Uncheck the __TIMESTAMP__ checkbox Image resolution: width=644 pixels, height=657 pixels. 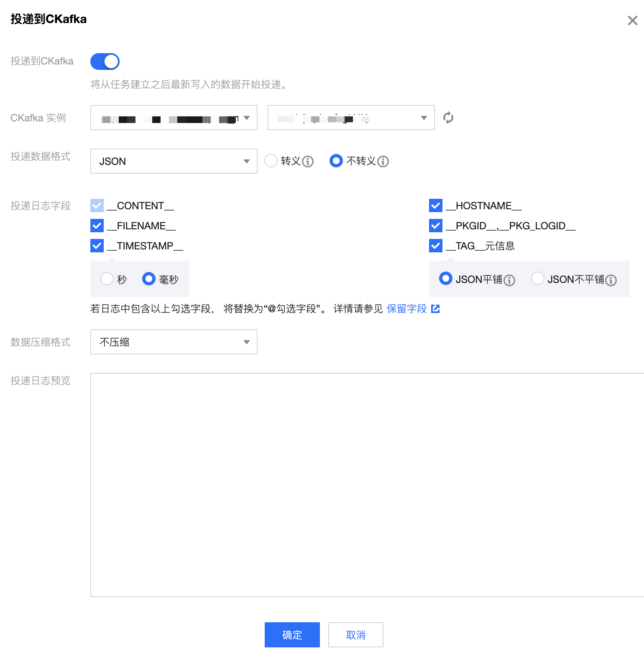(x=97, y=246)
